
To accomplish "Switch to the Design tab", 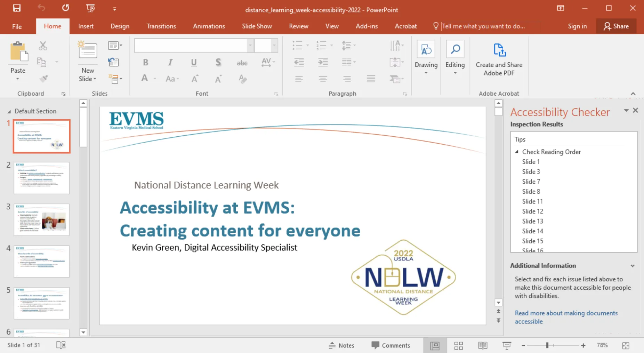I will (x=120, y=26).
